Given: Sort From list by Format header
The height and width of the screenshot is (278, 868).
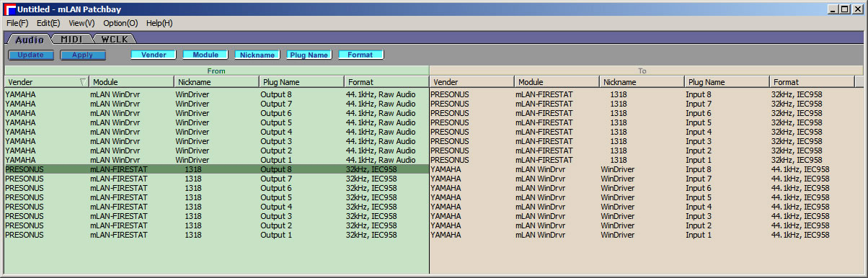Looking at the screenshot, I should (x=387, y=82).
